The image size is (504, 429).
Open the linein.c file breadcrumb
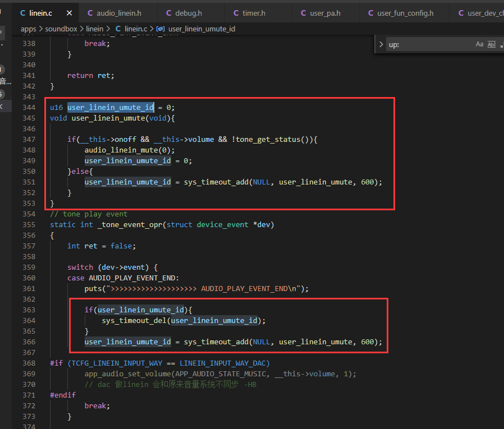coord(131,29)
